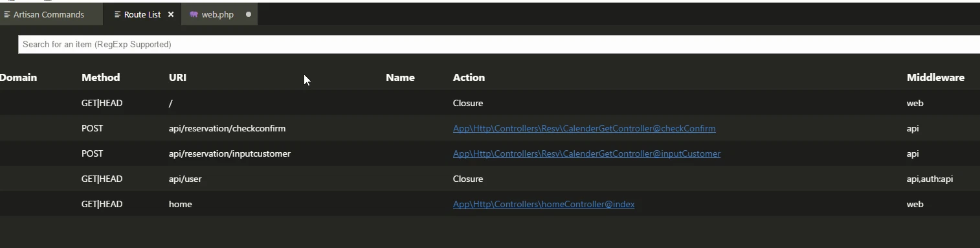Click the Middleware column header
This screenshot has height=248, width=980.
[x=935, y=78]
